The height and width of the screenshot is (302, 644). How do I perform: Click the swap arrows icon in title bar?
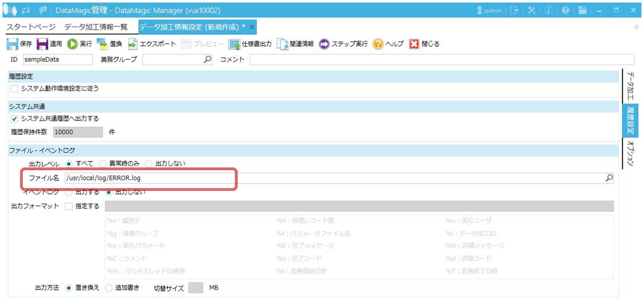(x=26, y=10)
